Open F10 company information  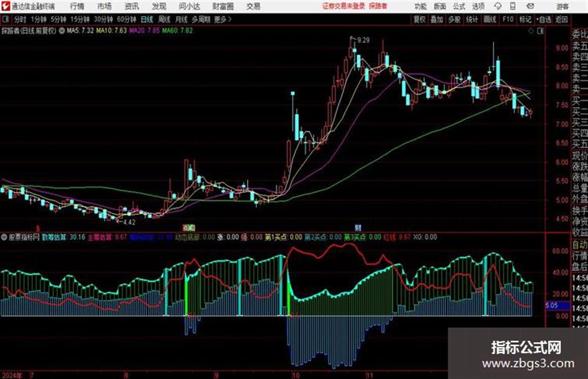tap(508, 19)
